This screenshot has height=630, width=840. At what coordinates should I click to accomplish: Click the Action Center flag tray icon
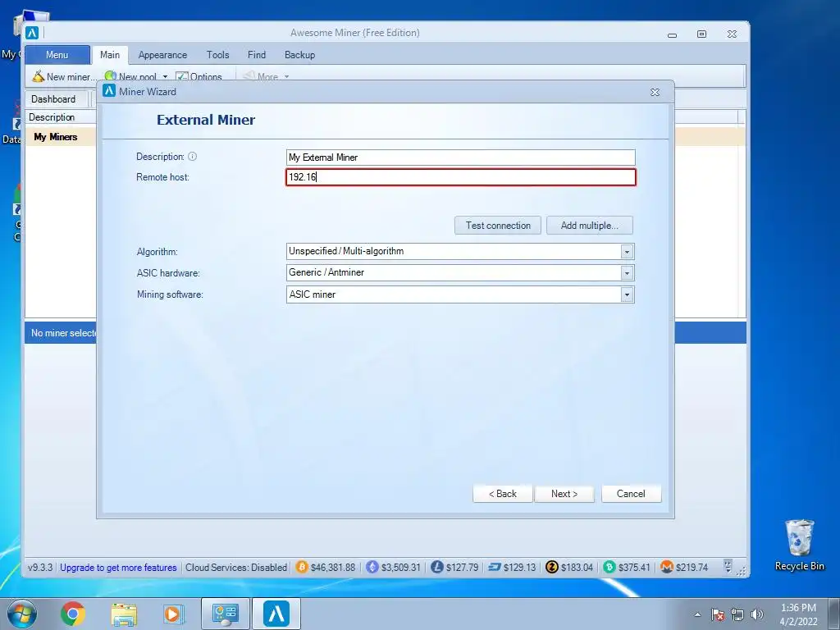(x=718, y=614)
